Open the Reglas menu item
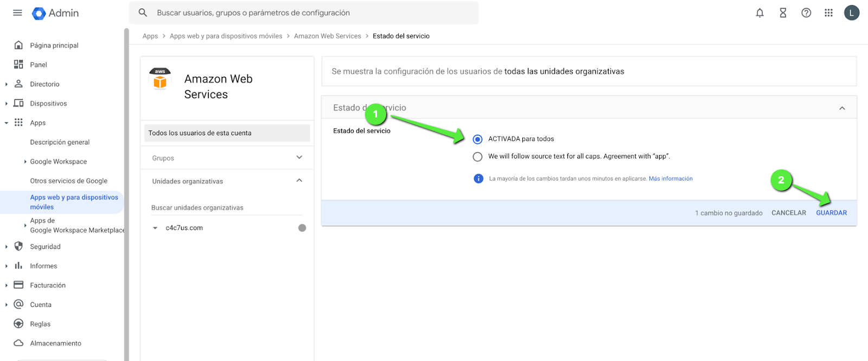Viewport: 868px width, 361px height. (40, 324)
